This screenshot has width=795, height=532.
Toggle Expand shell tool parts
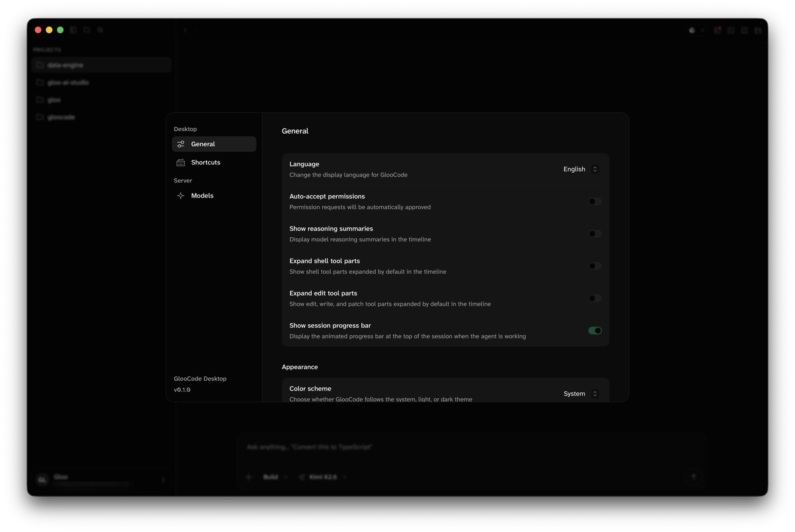[595, 266]
